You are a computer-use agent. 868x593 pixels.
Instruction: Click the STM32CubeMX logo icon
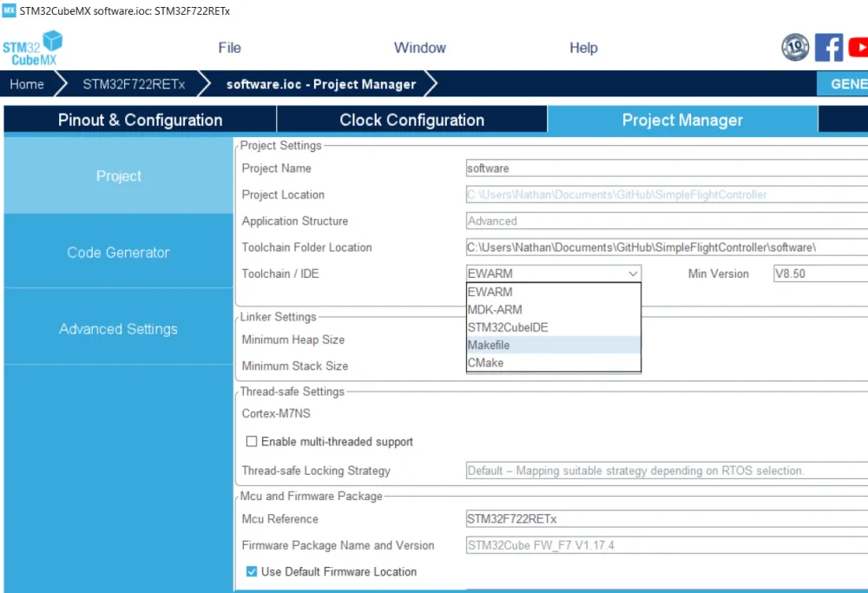(33, 48)
